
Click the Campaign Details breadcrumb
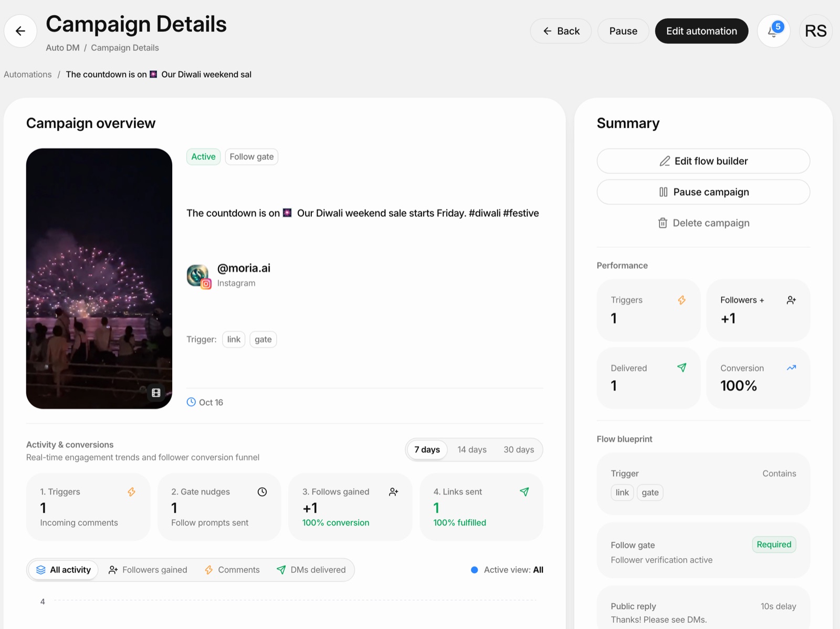coord(125,47)
